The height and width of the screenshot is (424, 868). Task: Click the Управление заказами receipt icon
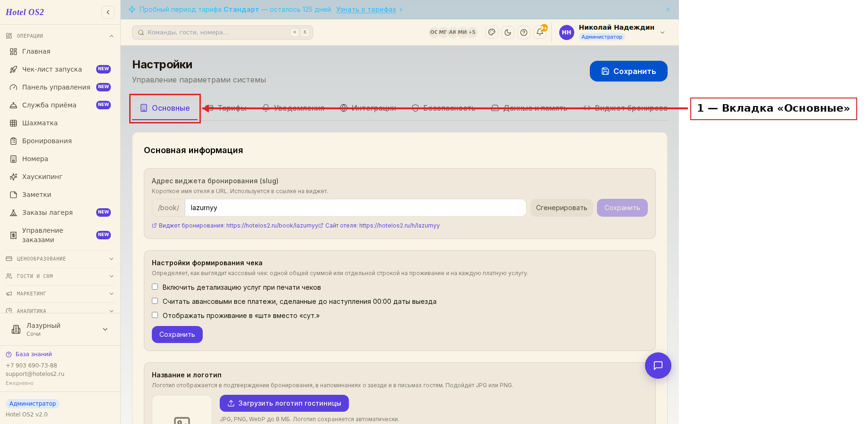pyautogui.click(x=14, y=235)
